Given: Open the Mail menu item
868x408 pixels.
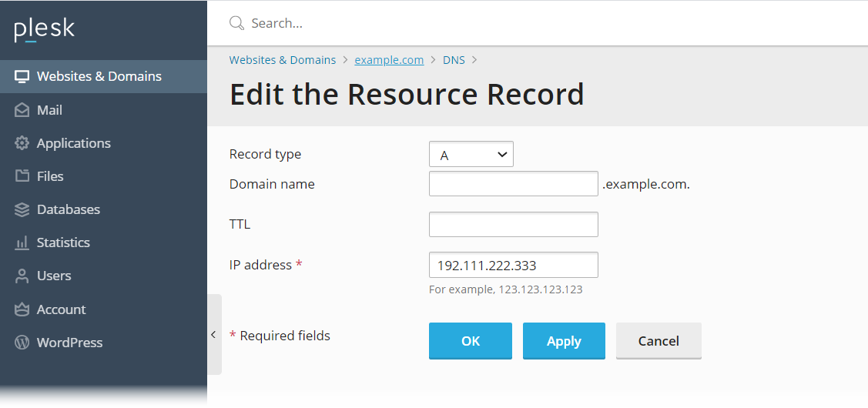Looking at the screenshot, I should [x=49, y=110].
